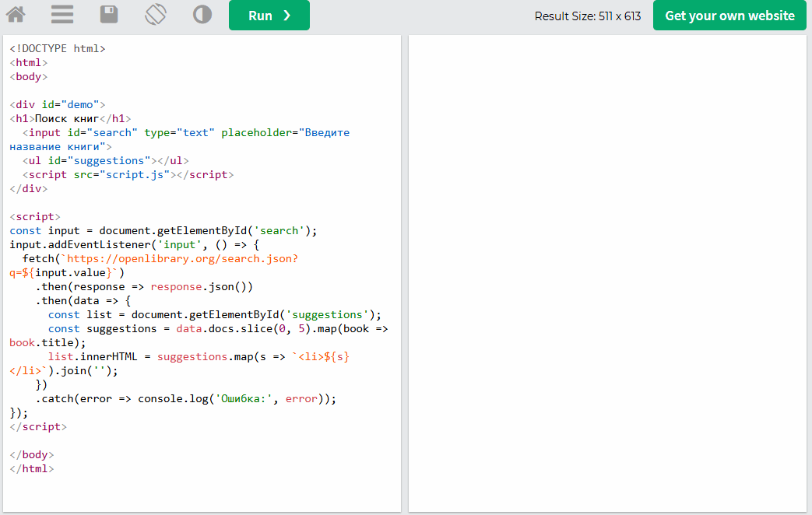Toggle dark mode contrast icon
812x515 pixels.
click(202, 15)
